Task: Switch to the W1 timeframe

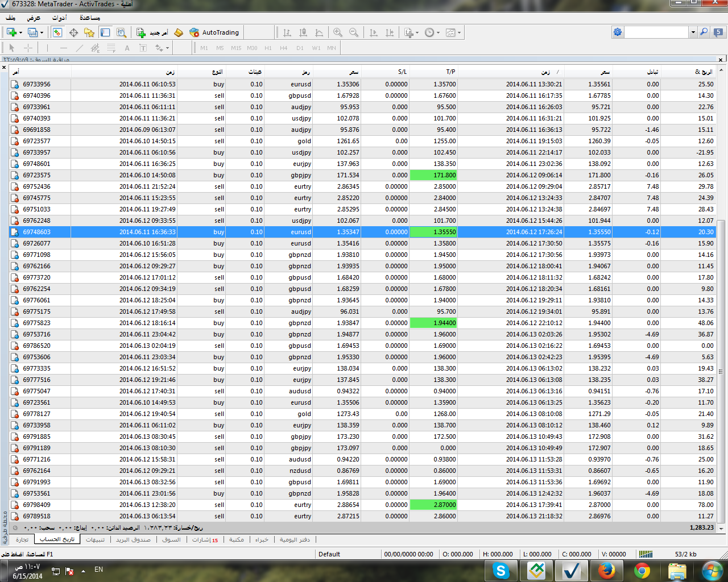Action: (x=316, y=48)
